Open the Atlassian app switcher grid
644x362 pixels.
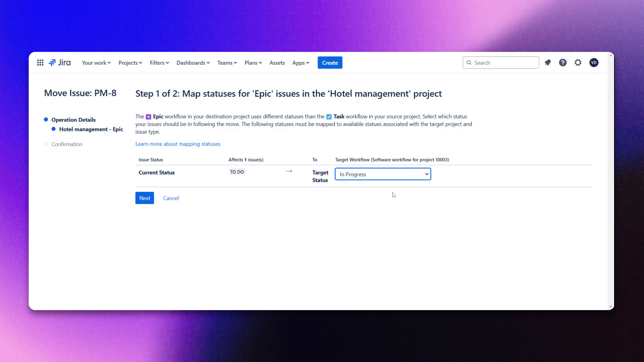[40, 63]
